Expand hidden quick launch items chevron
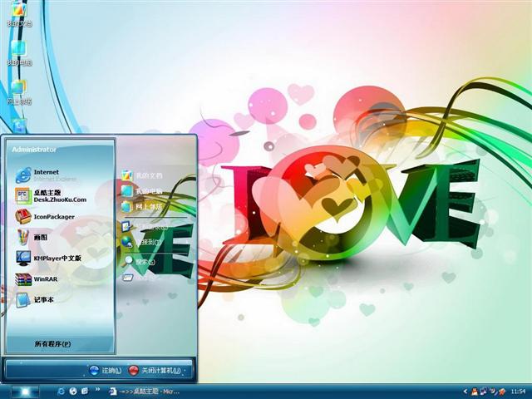 click(98, 390)
